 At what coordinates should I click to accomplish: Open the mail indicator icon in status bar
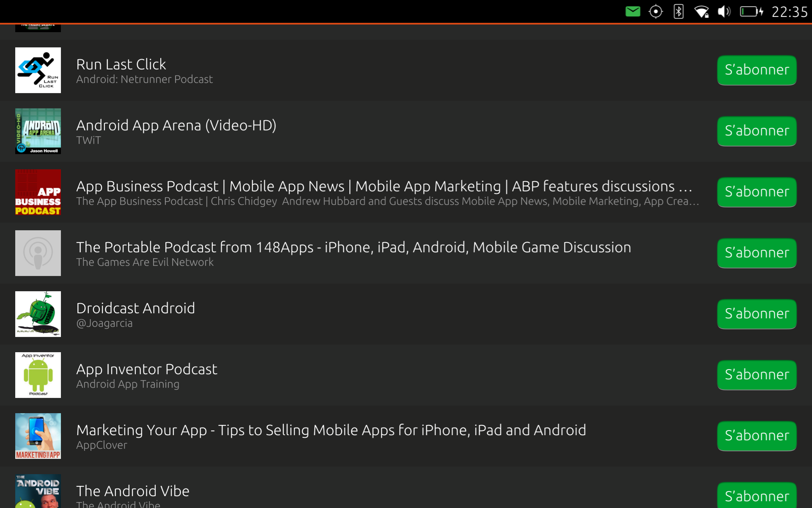(633, 11)
